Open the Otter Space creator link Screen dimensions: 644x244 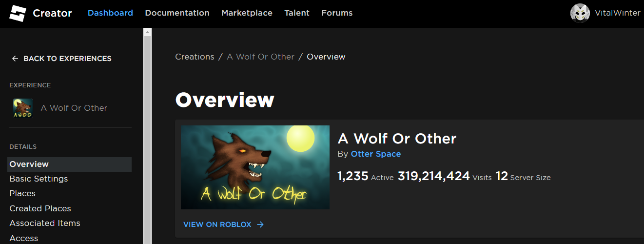click(x=376, y=154)
